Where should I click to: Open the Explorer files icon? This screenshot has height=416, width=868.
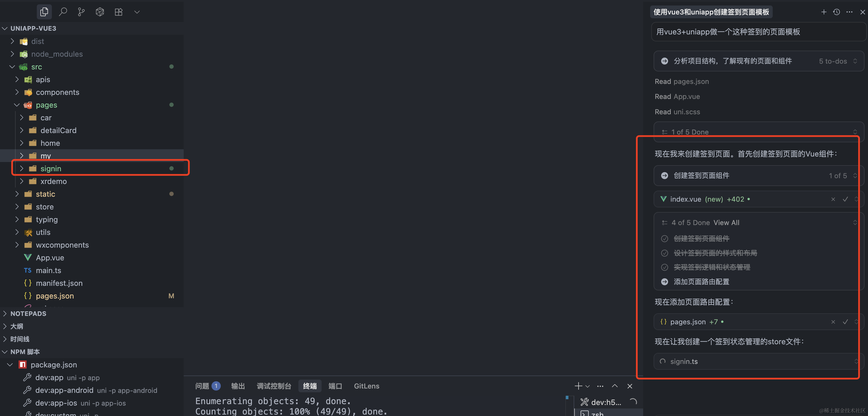pyautogui.click(x=44, y=12)
